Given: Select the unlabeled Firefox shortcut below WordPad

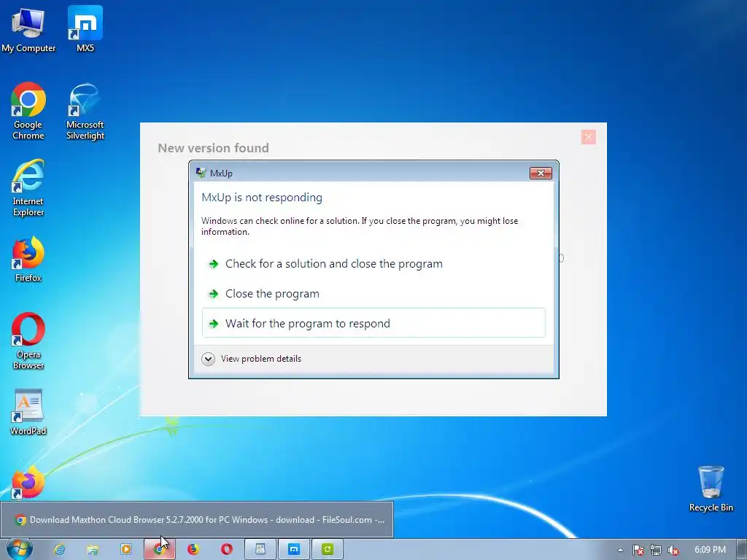Looking at the screenshot, I should tap(28, 482).
